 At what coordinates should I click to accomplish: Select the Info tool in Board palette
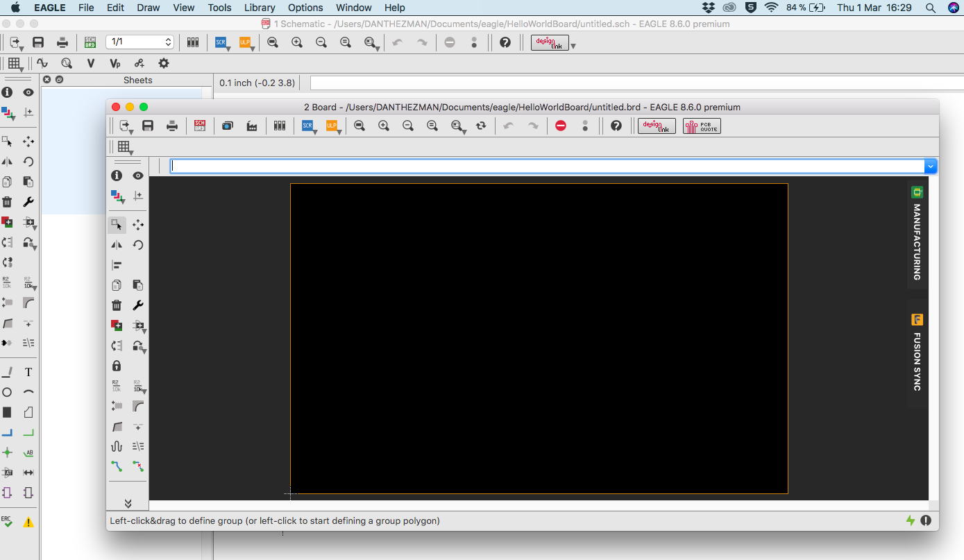pyautogui.click(x=117, y=176)
